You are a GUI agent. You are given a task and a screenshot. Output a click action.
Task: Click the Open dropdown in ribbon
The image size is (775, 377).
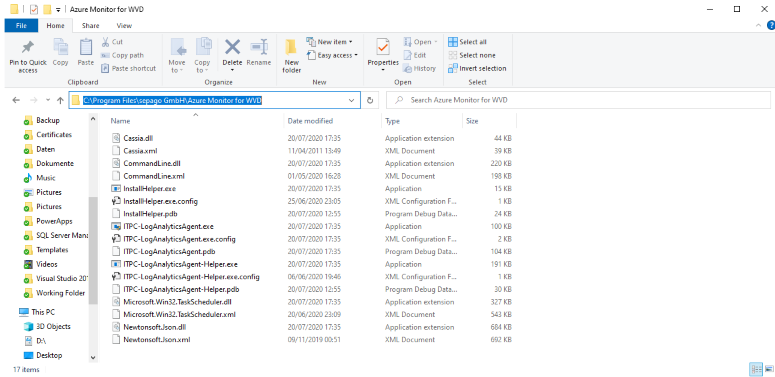click(421, 42)
